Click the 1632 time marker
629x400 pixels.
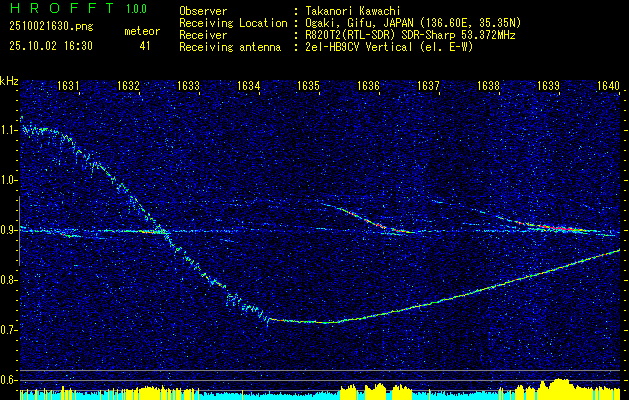128,85
